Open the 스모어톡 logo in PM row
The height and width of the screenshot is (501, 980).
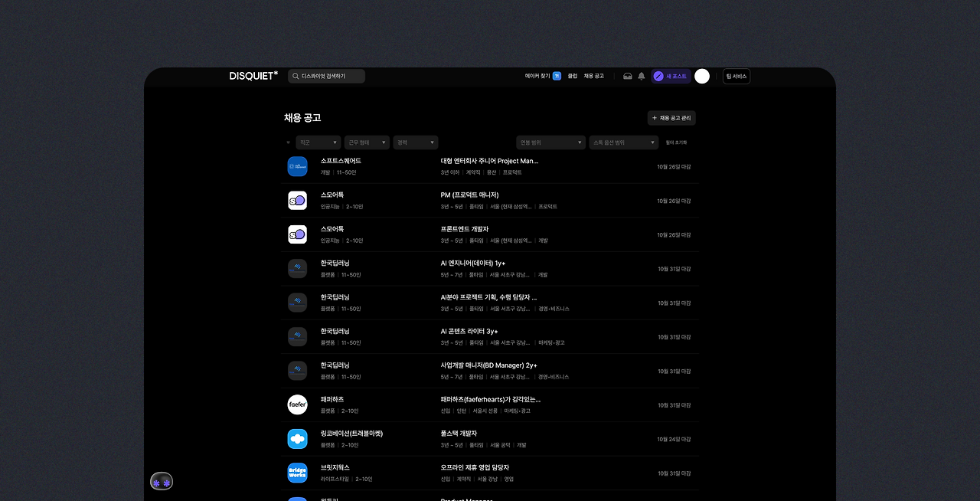pos(297,200)
